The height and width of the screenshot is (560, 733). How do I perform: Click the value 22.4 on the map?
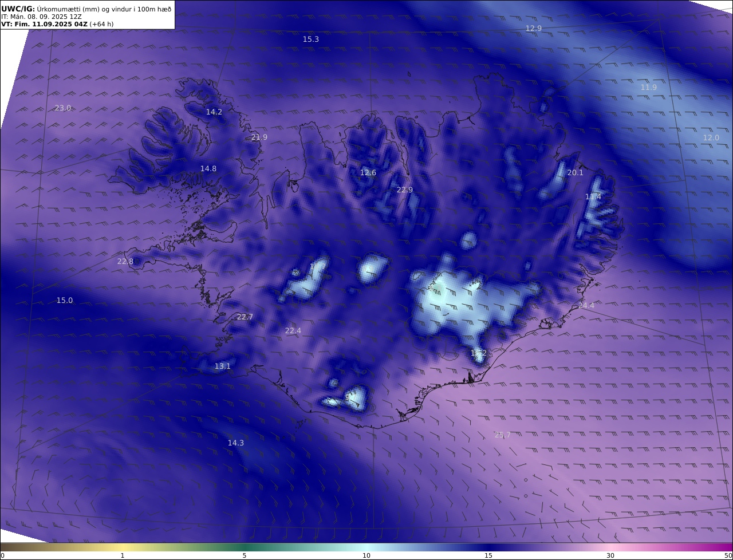(x=293, y=330)
